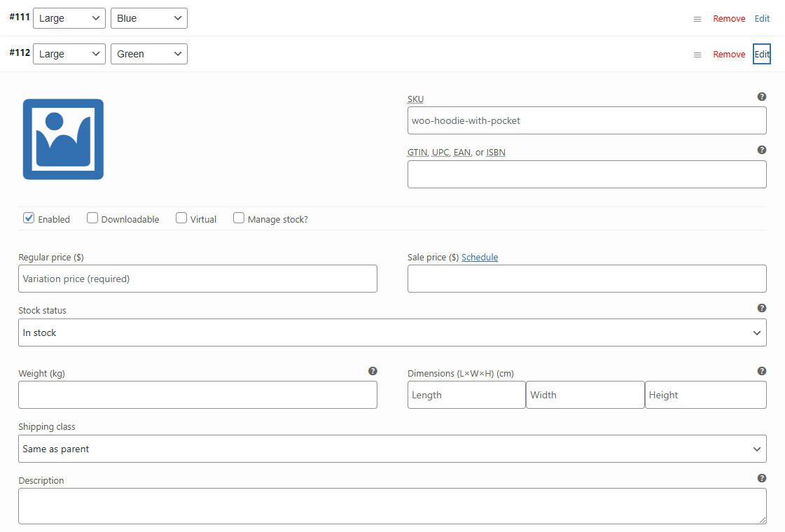Image resolution: width=785 pixels, height=532 pixels.
Task: Check the Downloadable option
Action: pyautogui.click(x=92, y=218)
